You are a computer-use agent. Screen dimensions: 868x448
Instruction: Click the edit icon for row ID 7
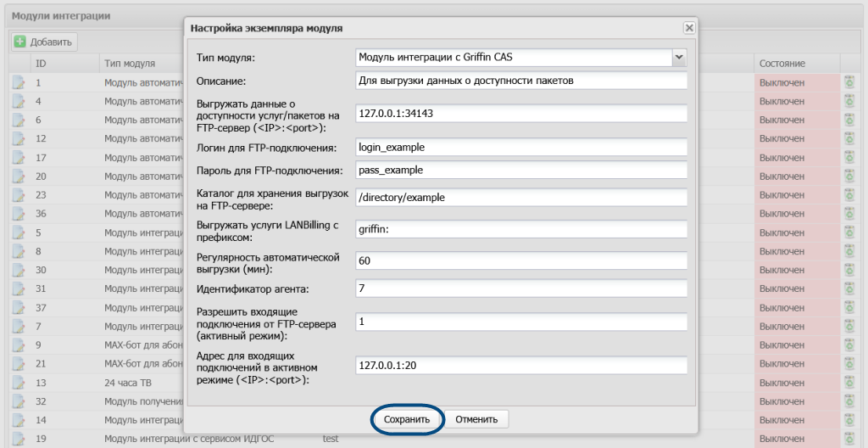click(19, 326)
